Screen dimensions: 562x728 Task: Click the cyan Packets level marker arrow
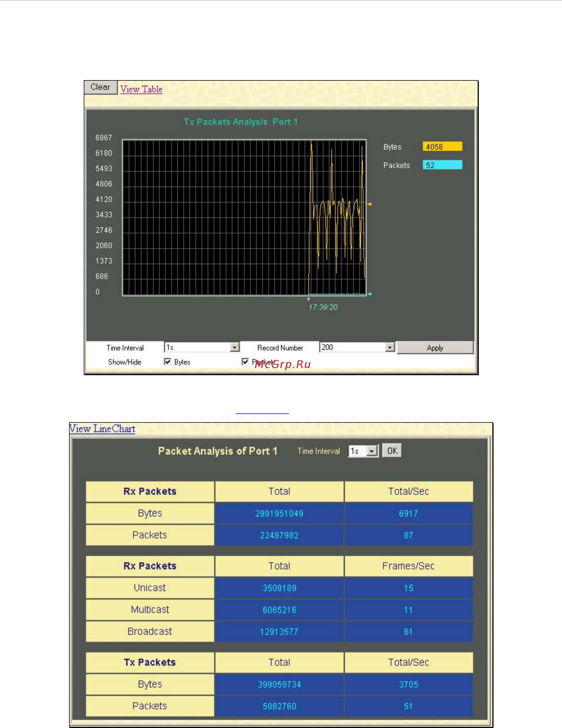coord(369,294)
